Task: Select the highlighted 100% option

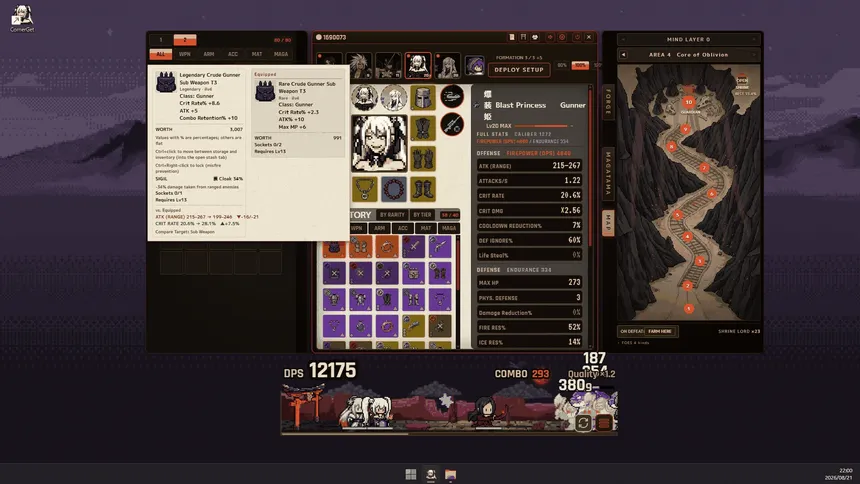Action: tap(580, 65)
